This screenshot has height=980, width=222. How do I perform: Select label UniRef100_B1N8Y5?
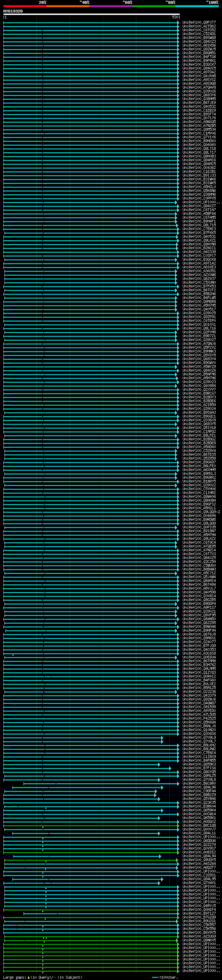[x=199, y=481]
